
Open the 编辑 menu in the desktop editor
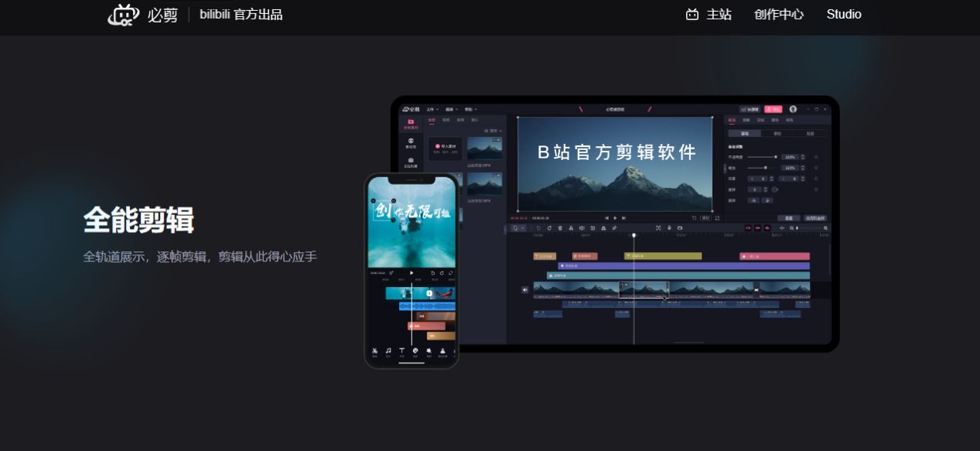point(452,109)
